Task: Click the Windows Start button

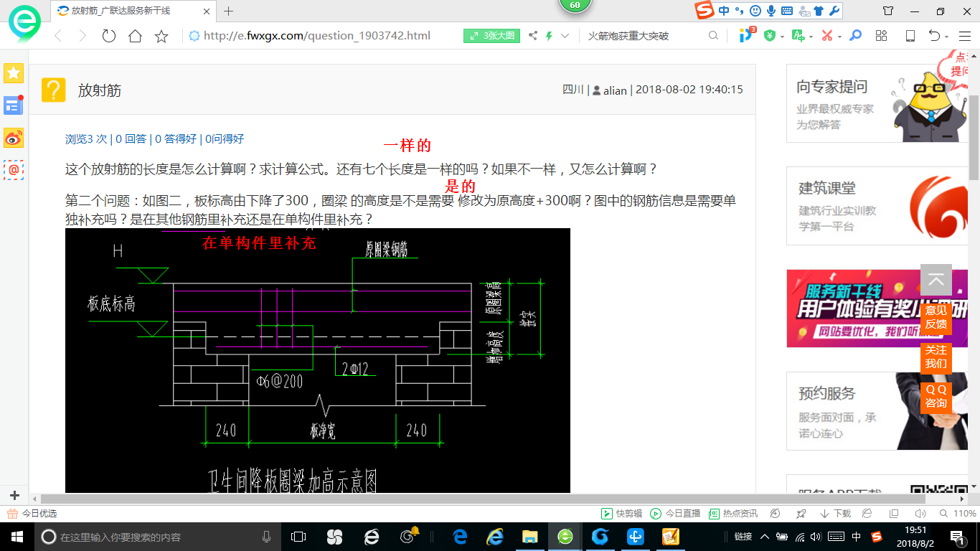Action: [17, 537]
